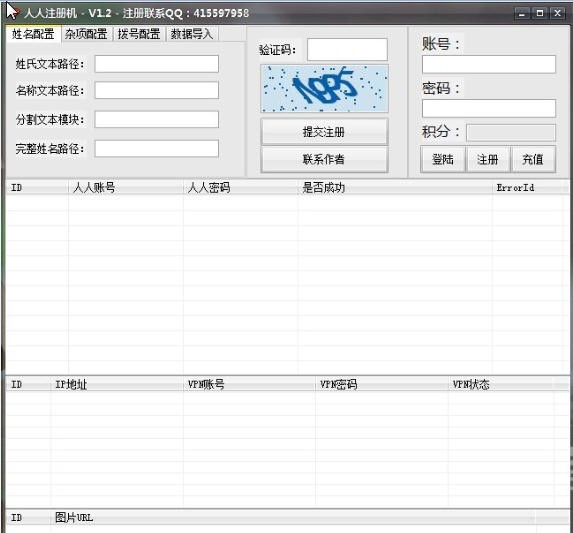Click the captcha image showing 1885
The width and height of the screenshot is (573, 533).
point(324,89)
